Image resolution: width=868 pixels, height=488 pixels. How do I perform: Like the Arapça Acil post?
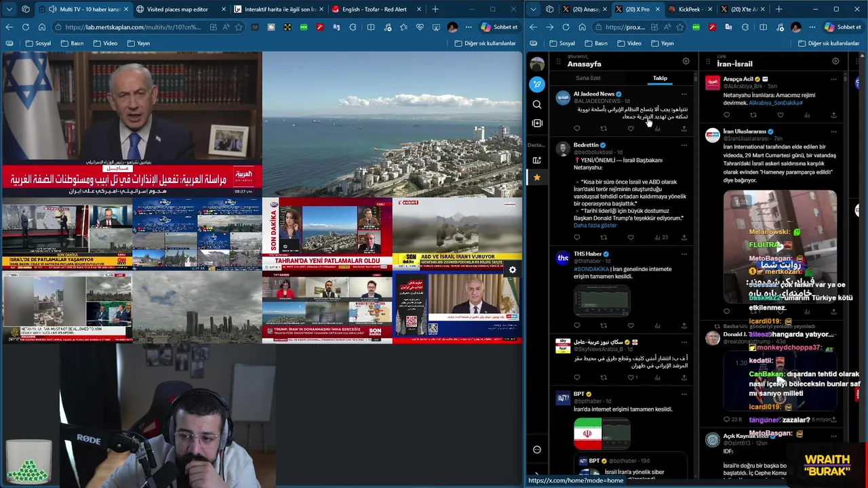780,115
